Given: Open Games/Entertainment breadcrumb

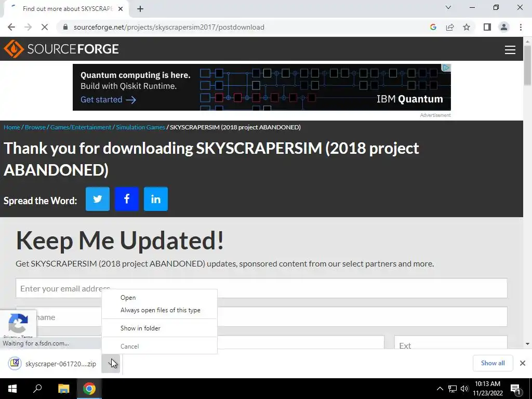Looking at the screenshot, I should [x=81, y=127].
